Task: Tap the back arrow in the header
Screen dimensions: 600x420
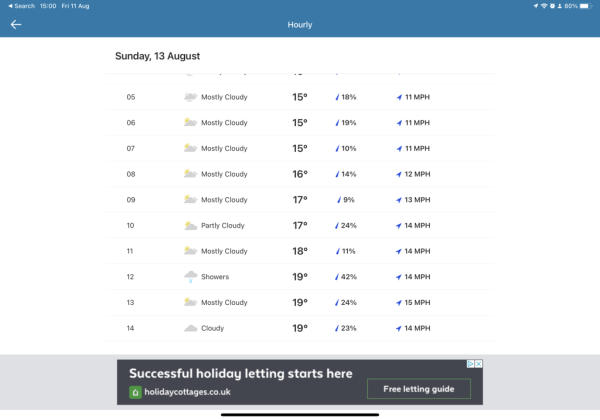Action: tap(16, 24)
